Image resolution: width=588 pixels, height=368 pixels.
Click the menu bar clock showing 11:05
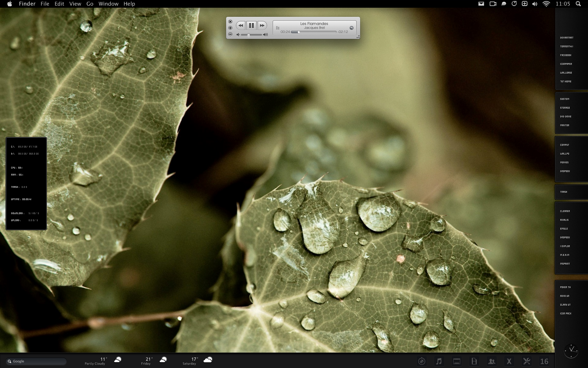(563, 4)
